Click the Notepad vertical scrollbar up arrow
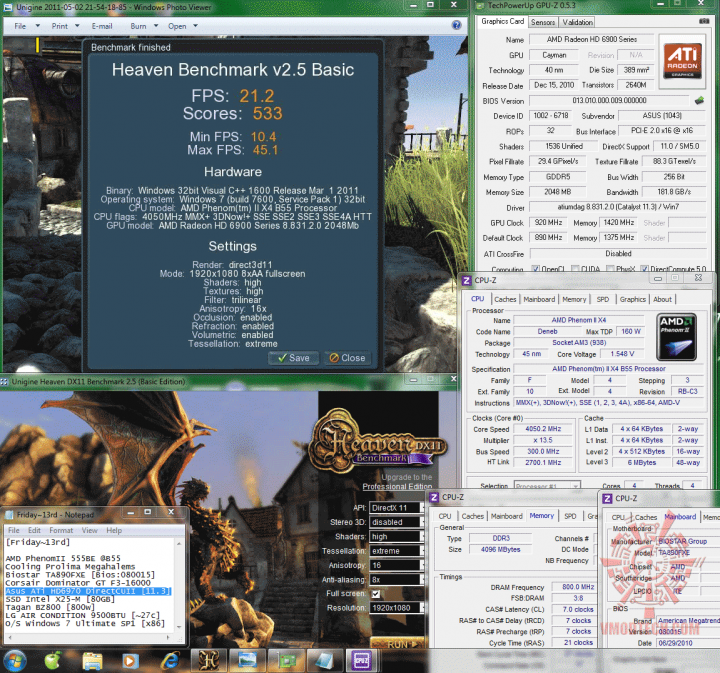This screenshot has height=673, width=720. pos(179,543)
